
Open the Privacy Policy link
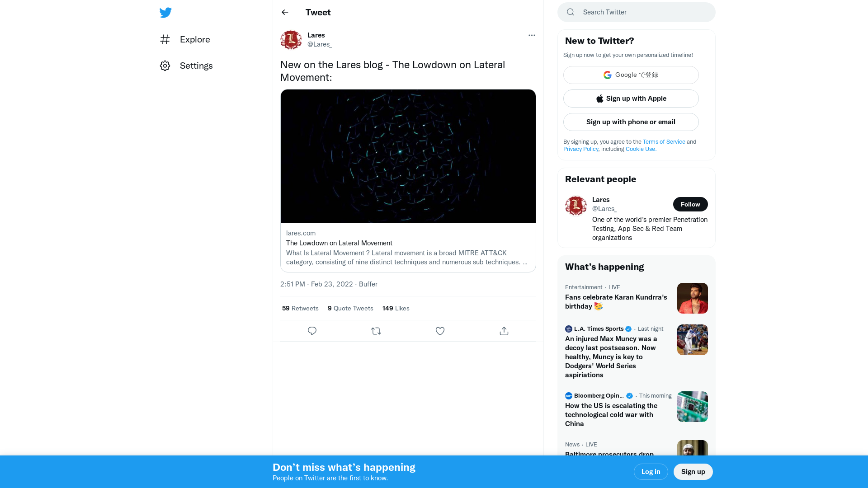[x=581, y=149]
